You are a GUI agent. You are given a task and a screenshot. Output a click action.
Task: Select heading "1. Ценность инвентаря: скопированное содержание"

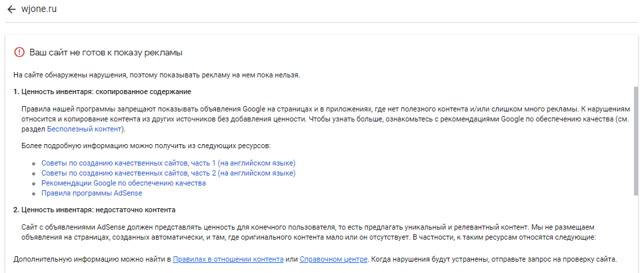pyautogui.click(x=103, y=91)
